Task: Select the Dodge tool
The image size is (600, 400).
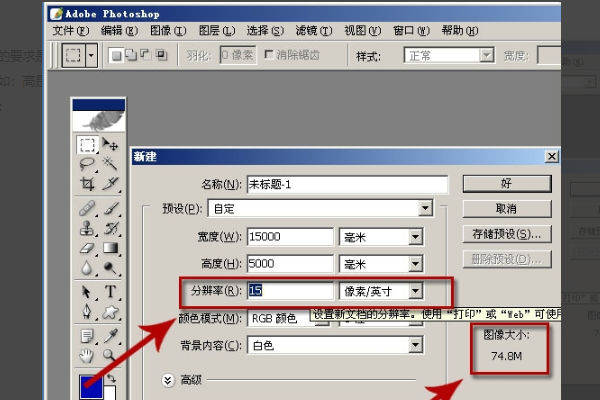Action: pyautogui.click(x=110, y=268)
